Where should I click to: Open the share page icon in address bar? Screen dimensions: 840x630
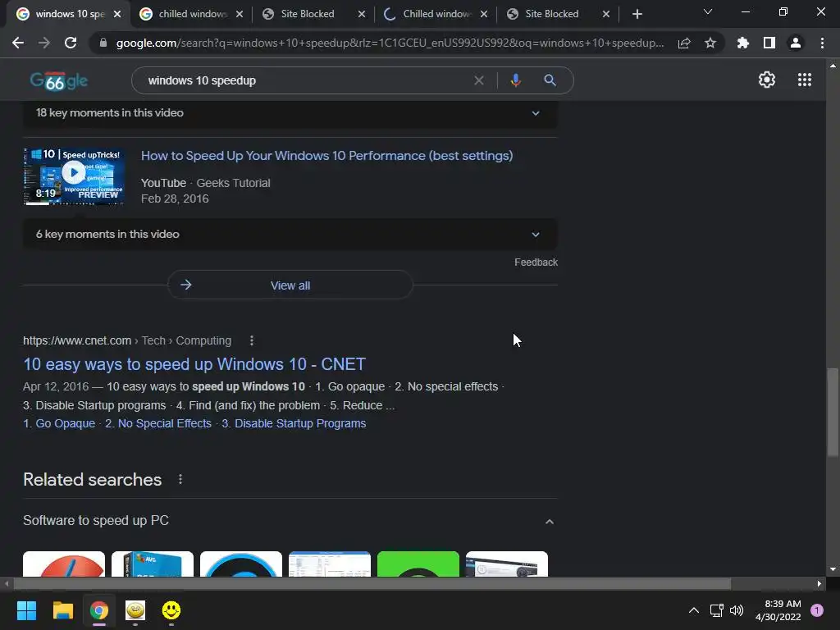point(684,43)
